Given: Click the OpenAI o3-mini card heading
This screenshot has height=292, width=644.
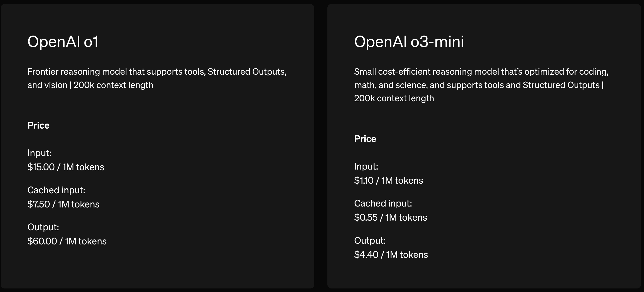Looking at the screenshot, I should tap(409, 41).
